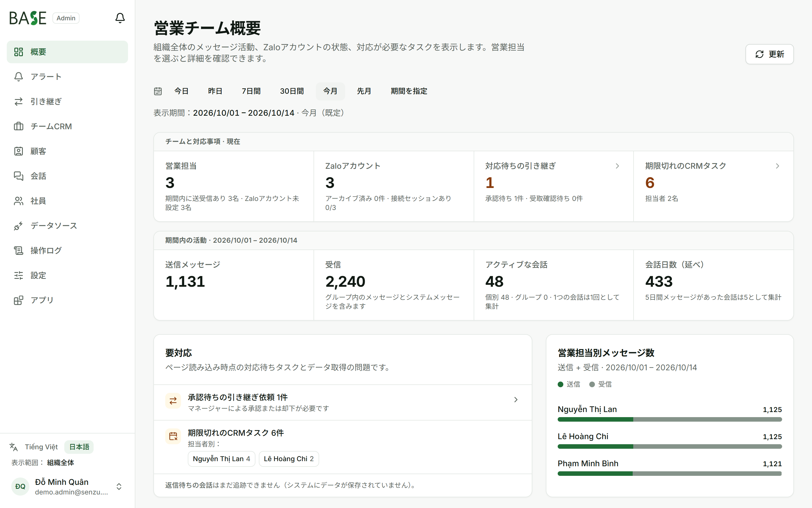Select the 昨日 period filter
Viewport: 812px width, 508px height.
point(215,91)
